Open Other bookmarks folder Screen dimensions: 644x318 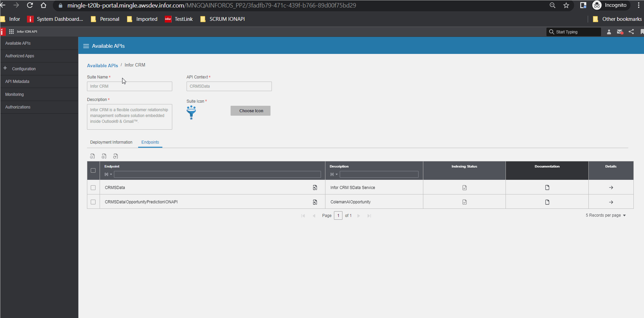pyautogui.click(x=617, y=19)
